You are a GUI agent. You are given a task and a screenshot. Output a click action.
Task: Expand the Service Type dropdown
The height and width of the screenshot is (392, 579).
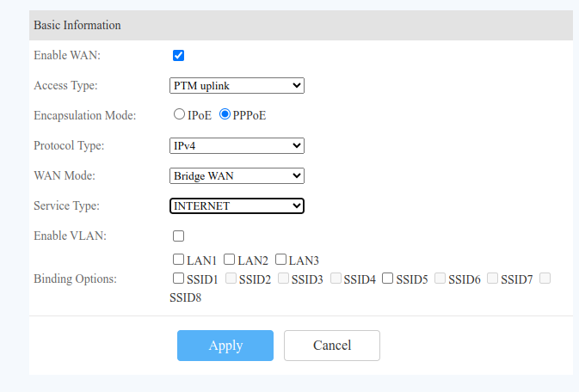tap(237, 205)
